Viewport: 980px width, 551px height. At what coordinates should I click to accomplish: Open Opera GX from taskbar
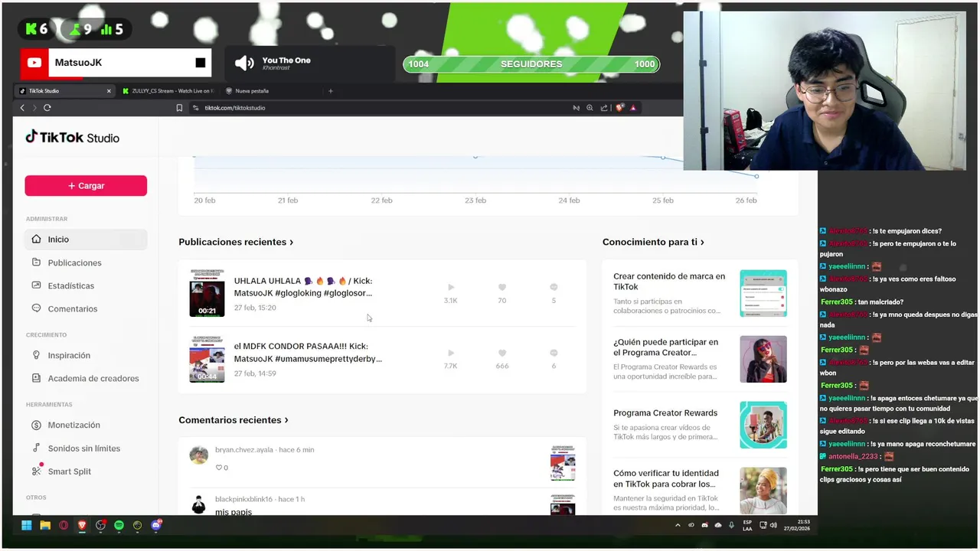[64, 525]
